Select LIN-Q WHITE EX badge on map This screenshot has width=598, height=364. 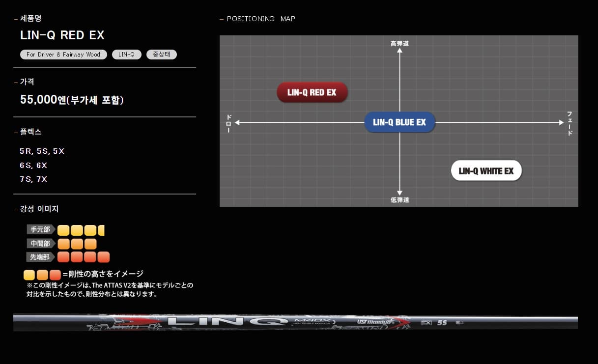click(x=486, y=171)
